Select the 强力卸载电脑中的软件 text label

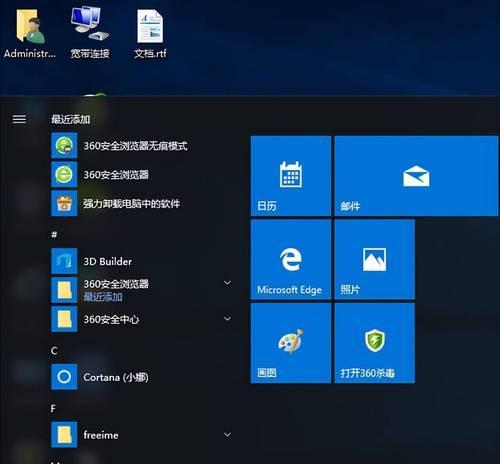pyautogui.click(x=131, y=203)
